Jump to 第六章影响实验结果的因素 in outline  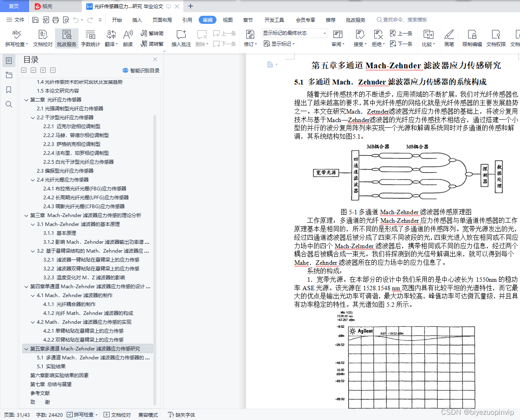tap(59, 376)
